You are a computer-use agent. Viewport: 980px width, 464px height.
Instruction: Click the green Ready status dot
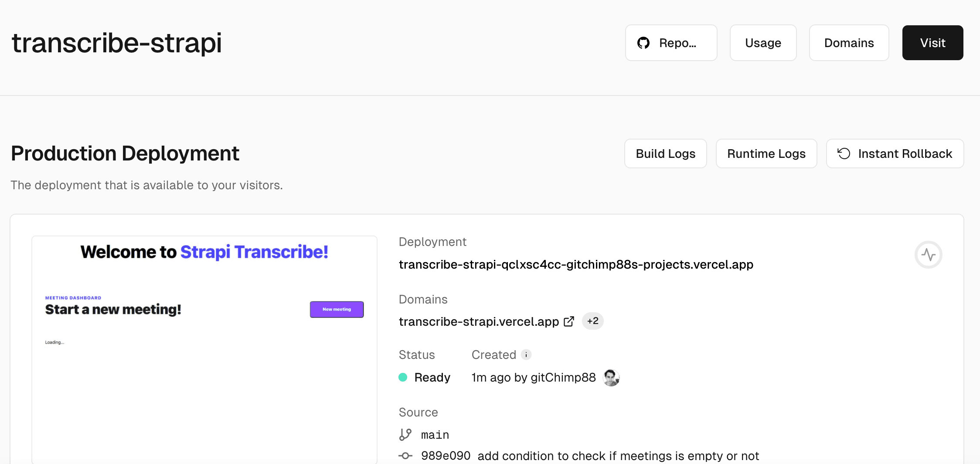[403, 377]
